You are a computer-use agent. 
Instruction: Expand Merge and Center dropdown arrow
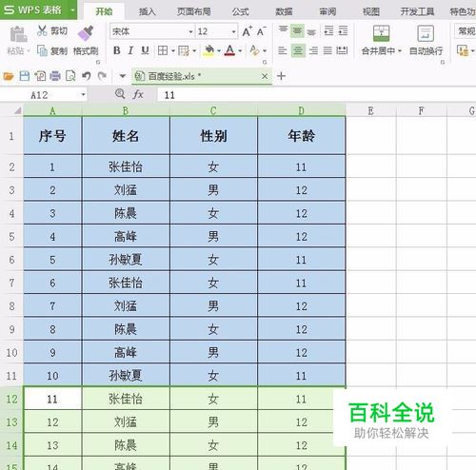tap(400, 50)
